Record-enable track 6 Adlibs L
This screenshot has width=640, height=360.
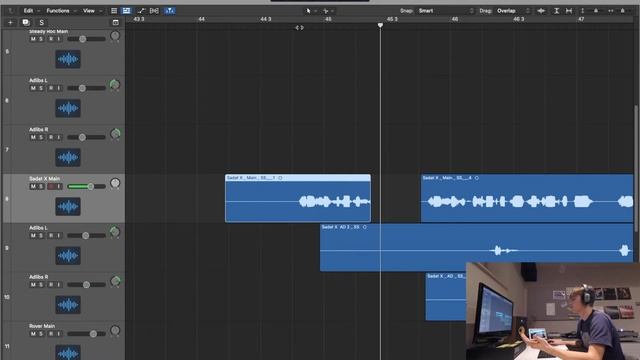click(x=51, y=88)
